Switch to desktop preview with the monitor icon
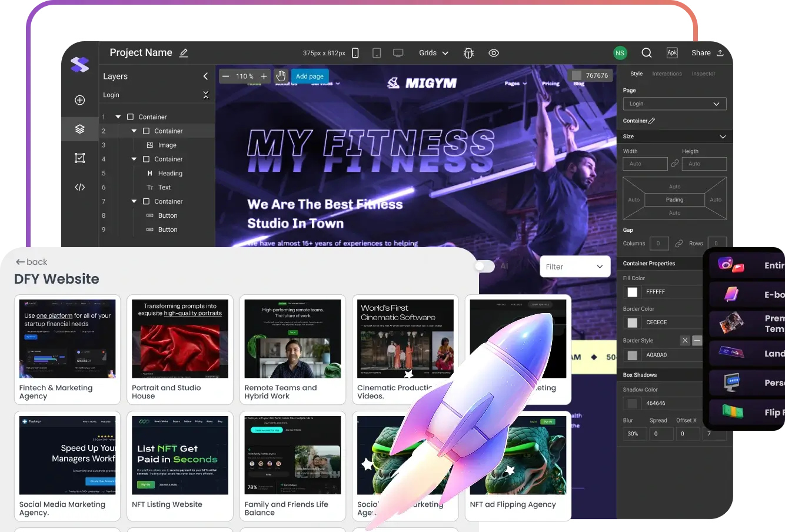This screenshot has height=532, width=785. tap(398, 52)
